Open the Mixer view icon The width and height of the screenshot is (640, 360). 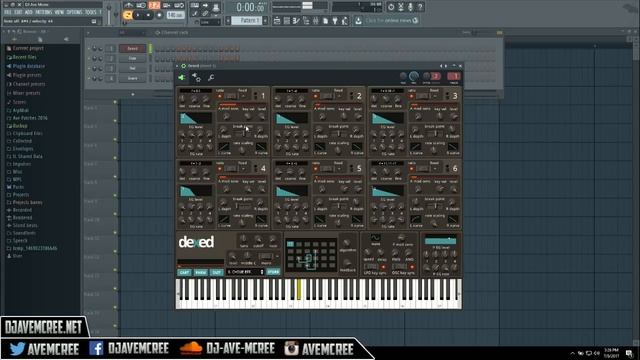(316, 20)
